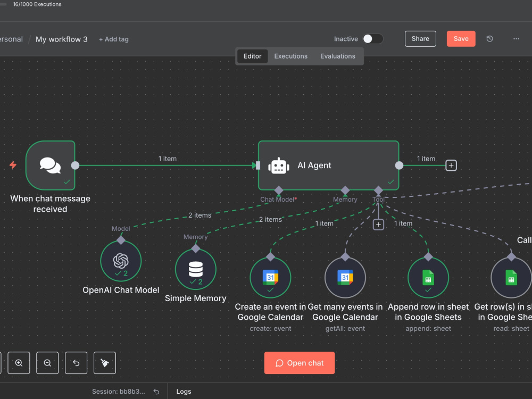The width and height of the screenshot is (532, 399).
Task: Add a node after the AI Agent output
Action: 451,165
